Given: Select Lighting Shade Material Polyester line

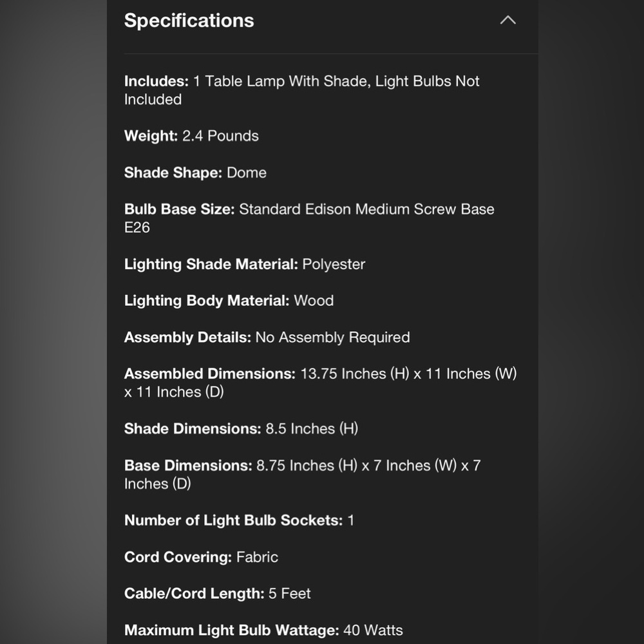Looking at the screenshot, I should click(x=245, y=264).
